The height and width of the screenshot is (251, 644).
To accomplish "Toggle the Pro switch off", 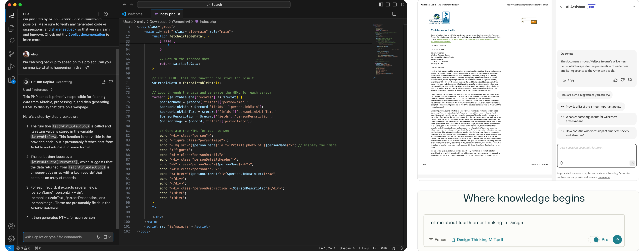I will [x=594, y=240].
